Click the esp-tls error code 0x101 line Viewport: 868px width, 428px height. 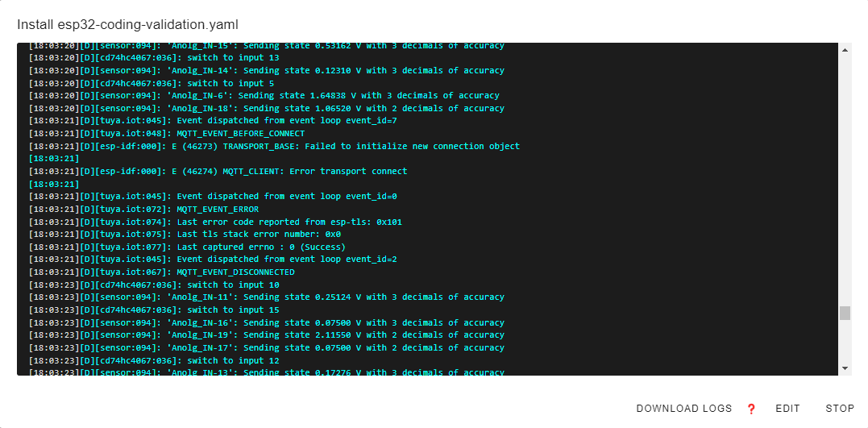tap(215, 222)
